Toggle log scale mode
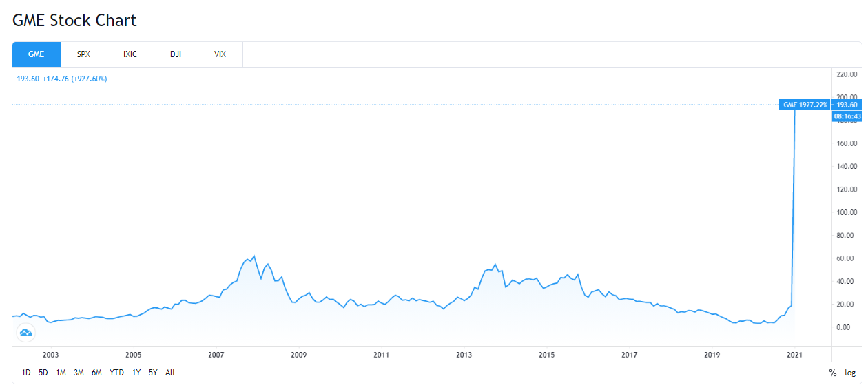The height and width of the screenshot is (392, 868). (850, 373)
